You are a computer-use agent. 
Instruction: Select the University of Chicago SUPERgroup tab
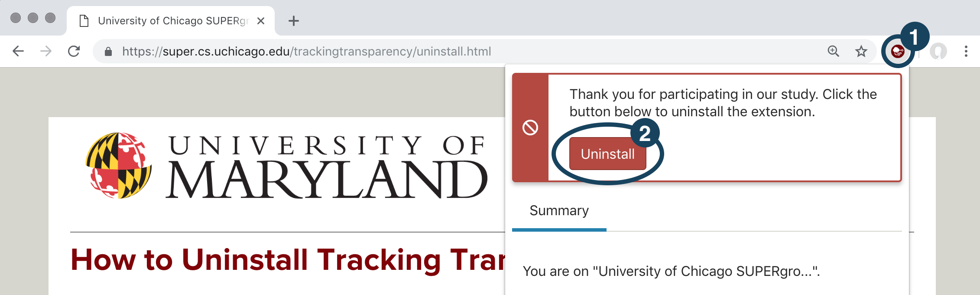tap(169, 21)
